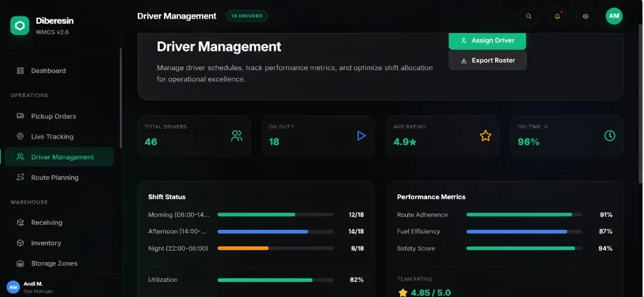Click the OPERATIONS section label in sidebar
644x297 pixels.
(29, 96)
